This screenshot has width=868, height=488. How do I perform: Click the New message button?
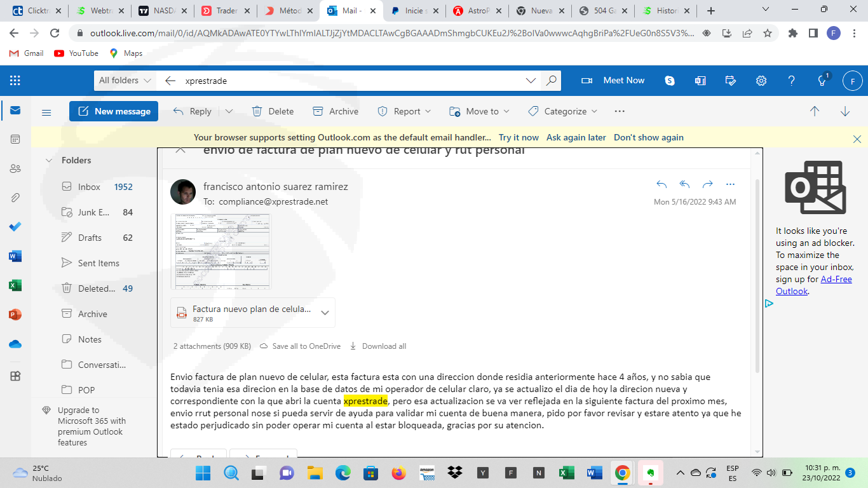click(x=114, y=111)
